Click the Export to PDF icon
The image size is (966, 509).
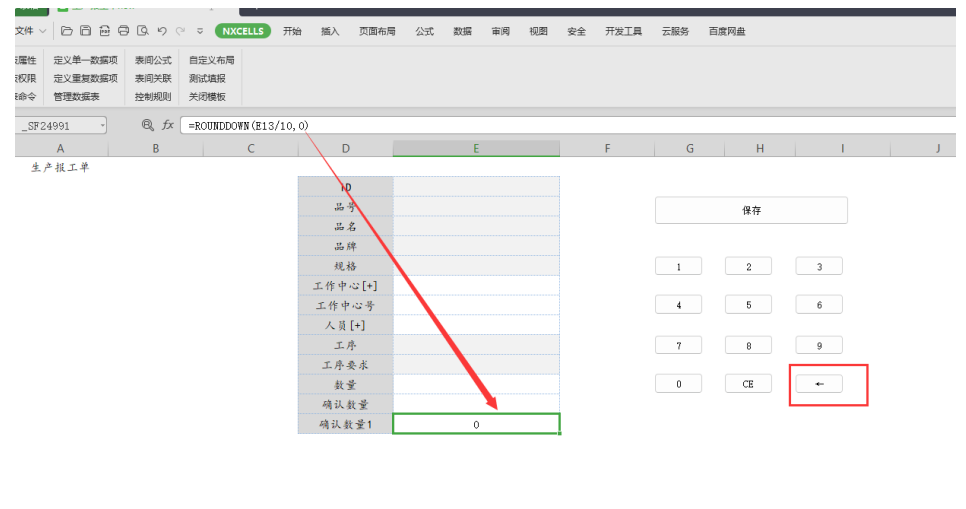[104, 31]
